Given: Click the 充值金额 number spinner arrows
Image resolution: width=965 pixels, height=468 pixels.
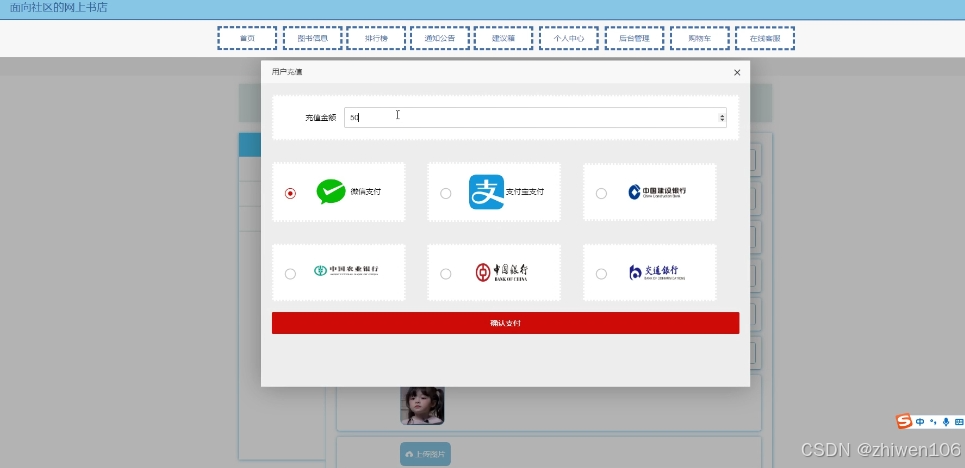Looking at the screenshot, I should click(x=722, y=118).
